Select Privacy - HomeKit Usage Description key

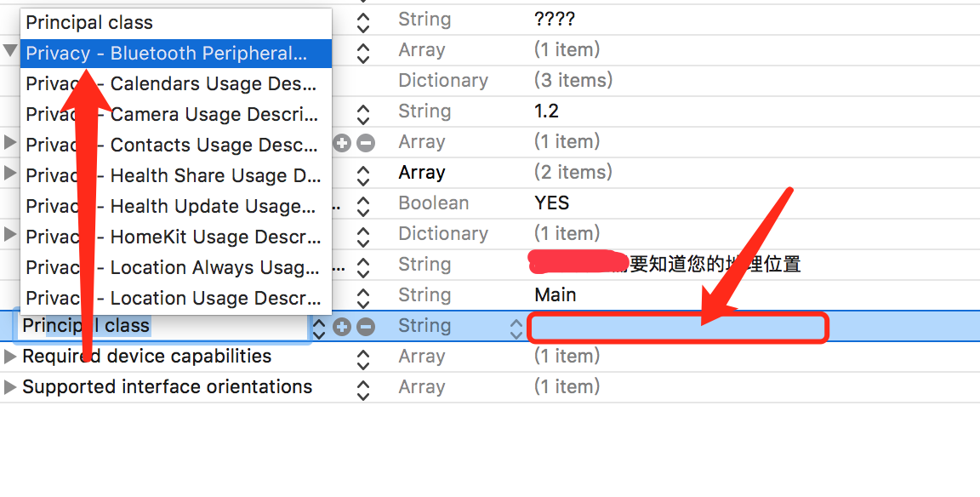(x=176, y=237)
